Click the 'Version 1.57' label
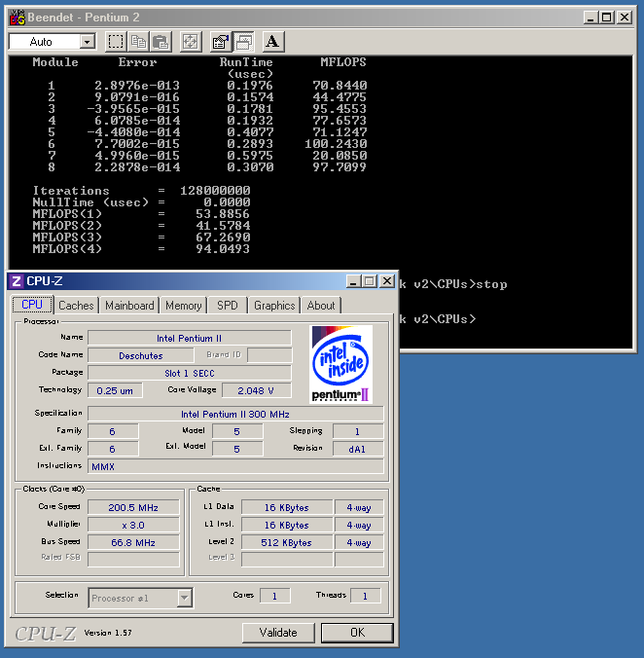Image resolution: width=644 pixels, height=658 pixels. tap(108, 633)
